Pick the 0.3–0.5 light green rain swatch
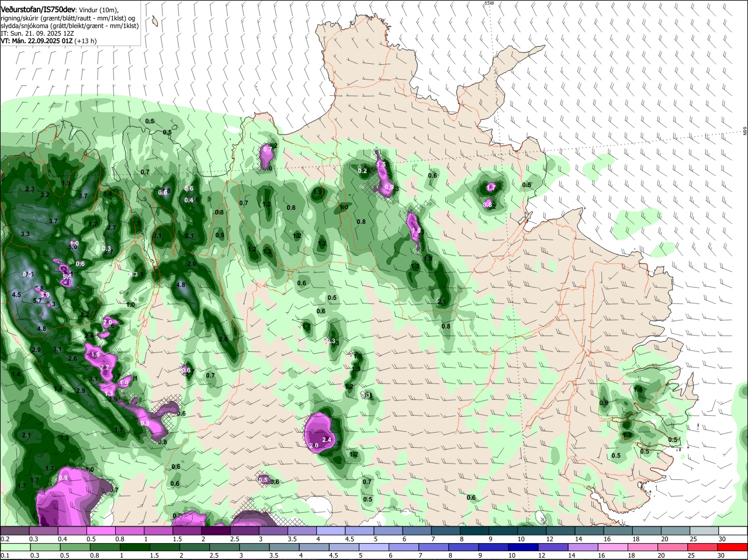The image size is (748, 560). [x=46, y=547]
